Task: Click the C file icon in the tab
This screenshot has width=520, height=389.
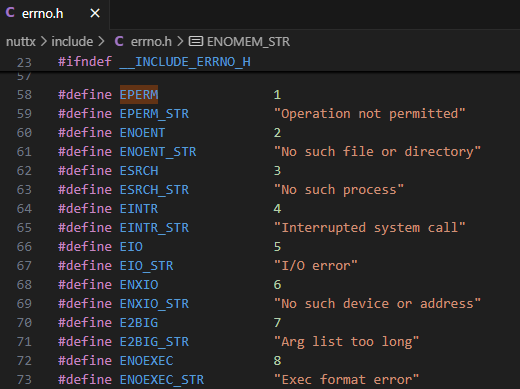Action: pos(10,13)
